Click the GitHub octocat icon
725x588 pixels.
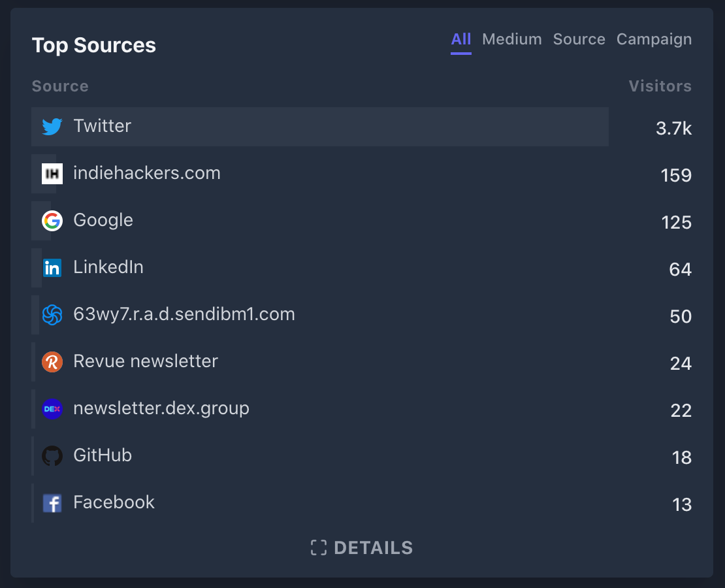(52, 456)
